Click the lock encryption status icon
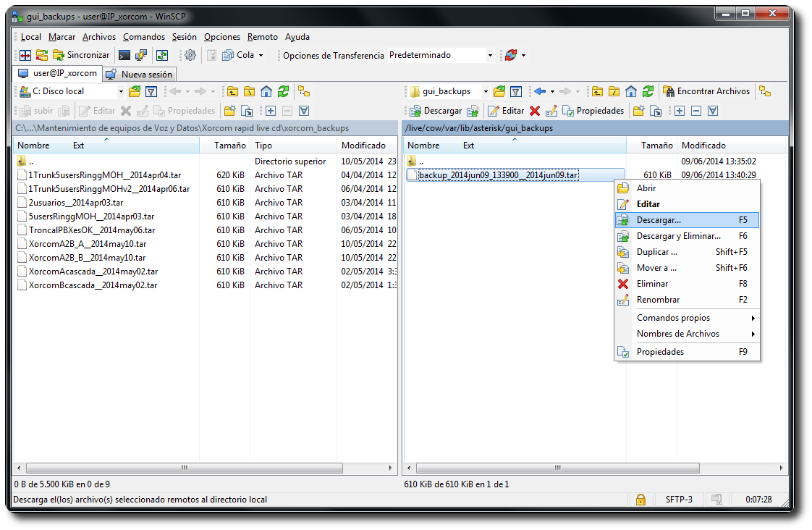 tap(640, 500)
